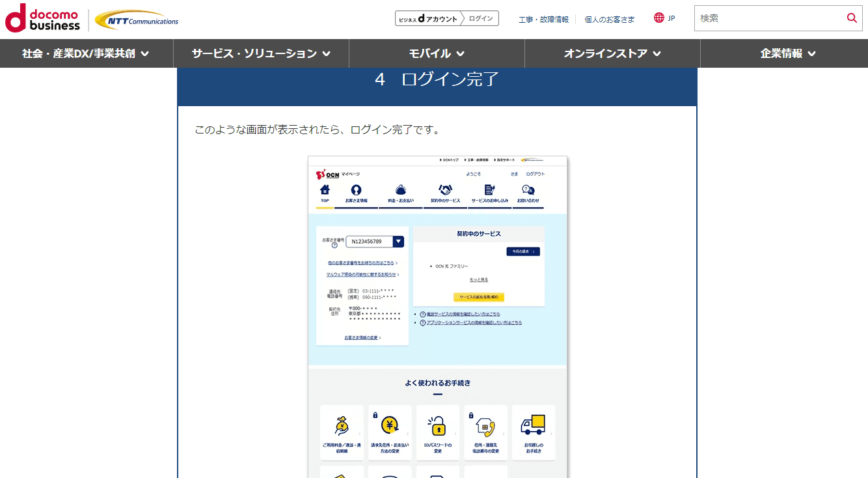This screenshot has height=478, width=868.
Task: Log in via ビジネスdアカウント ログイン button
Action: click(x=447, y=18)
